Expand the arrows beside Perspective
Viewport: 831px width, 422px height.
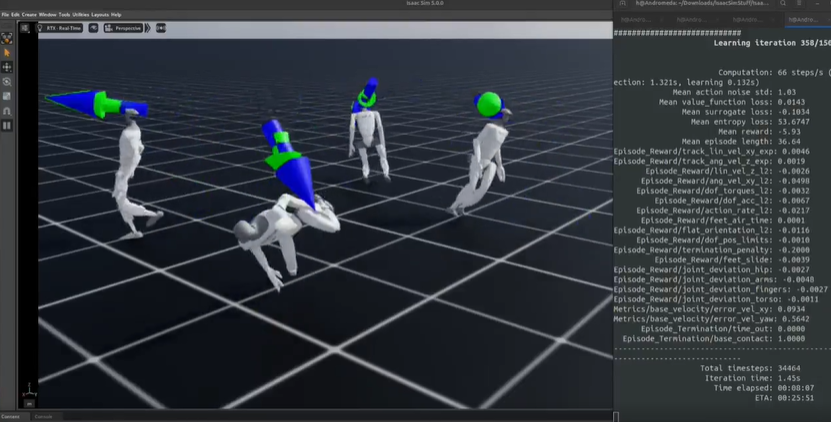click(x=148, y=28)
